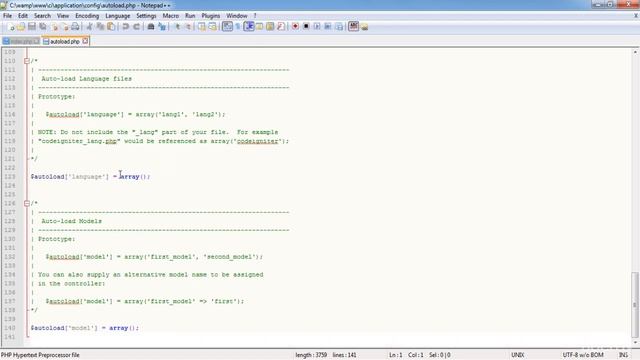This screenshot has height=360, width=640.
Task: Create a new document from the toolbar
Action: (11, 27)
